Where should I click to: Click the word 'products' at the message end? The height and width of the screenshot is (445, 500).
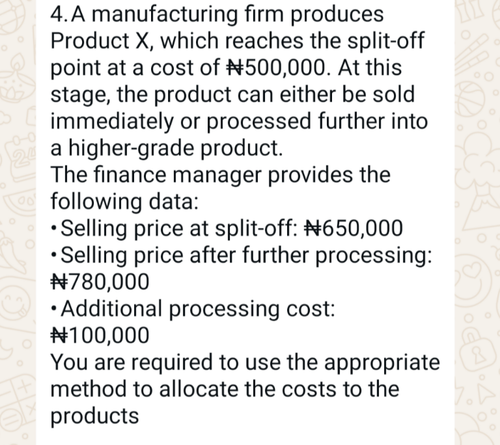click(x=95, y=417)
